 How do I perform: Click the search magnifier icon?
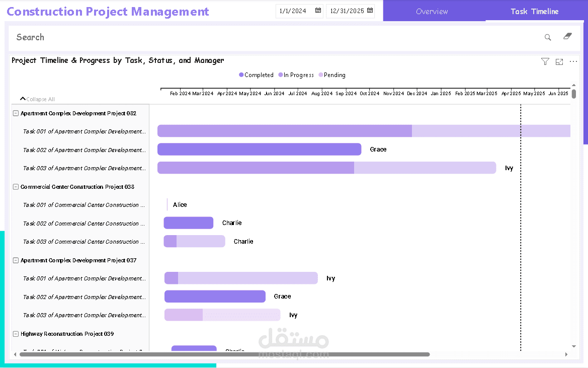pos(547,37)
